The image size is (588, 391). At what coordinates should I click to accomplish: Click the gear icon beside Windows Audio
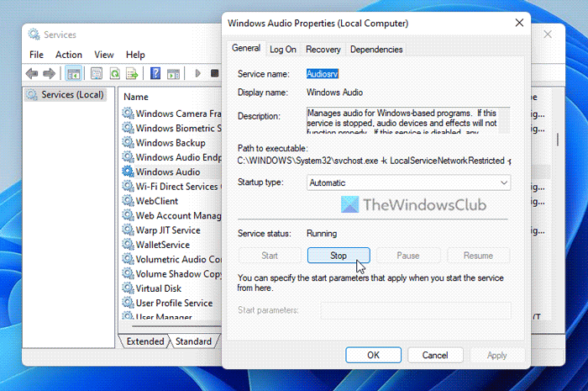click(128, 172)
